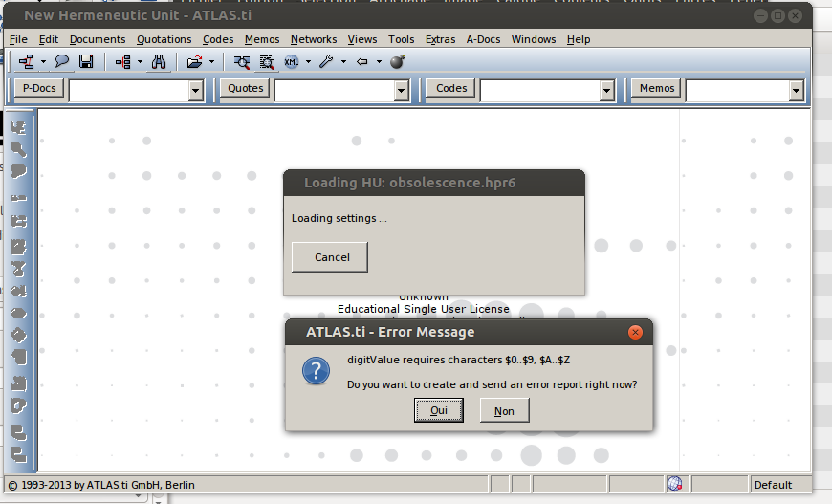Click inside the P-Docs selection field
This screenshot has height=504, width=832.
[x=129, y=91]
